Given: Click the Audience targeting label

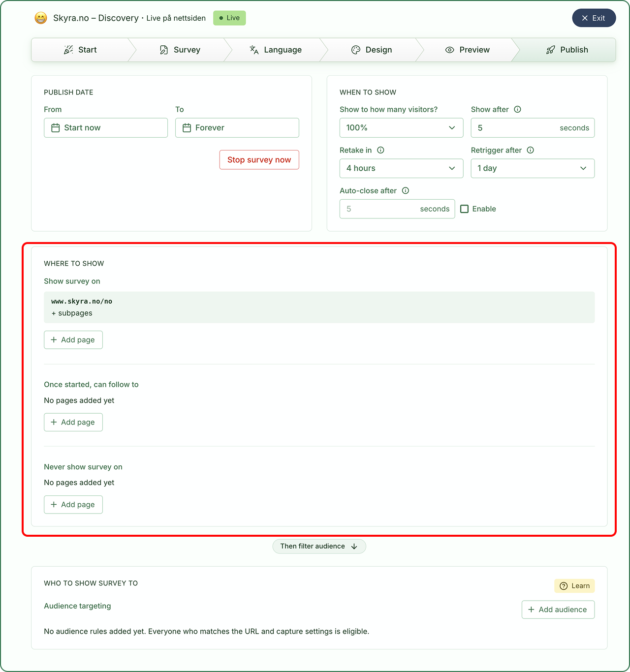Looking at the screenshot, I should (x=77, y=606).
